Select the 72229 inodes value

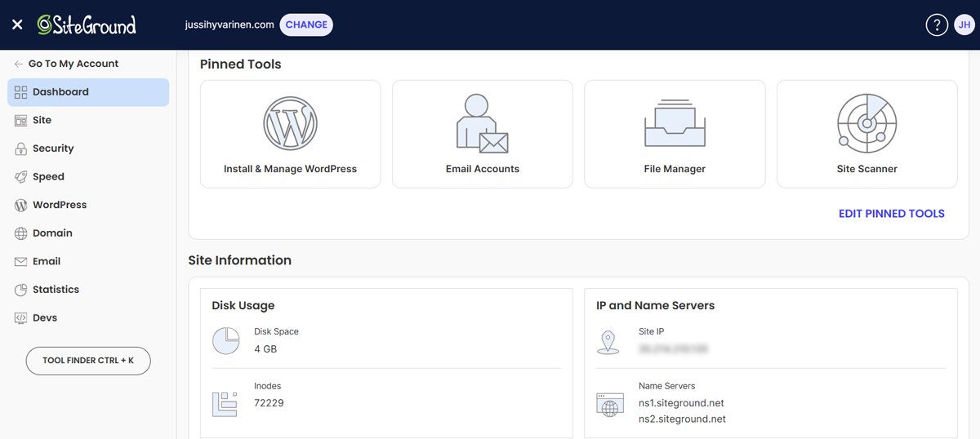pos(269,403)
